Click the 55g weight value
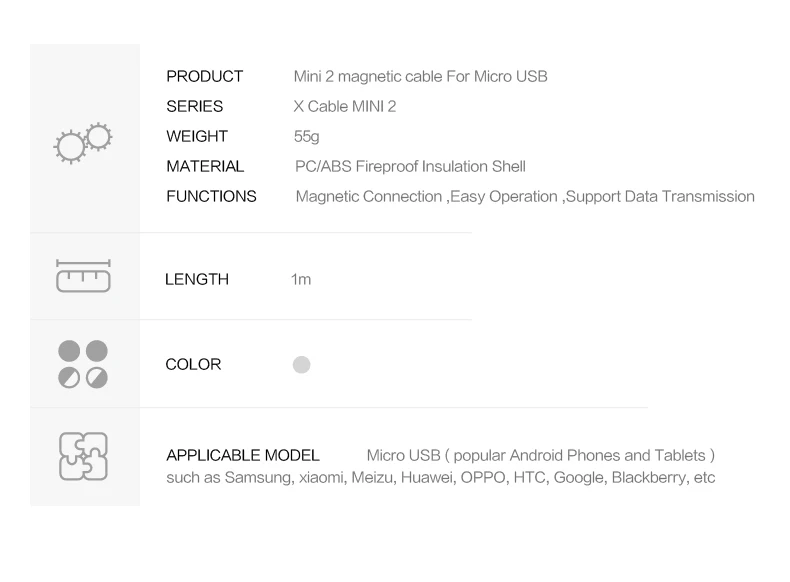 [x=306, y=137]
